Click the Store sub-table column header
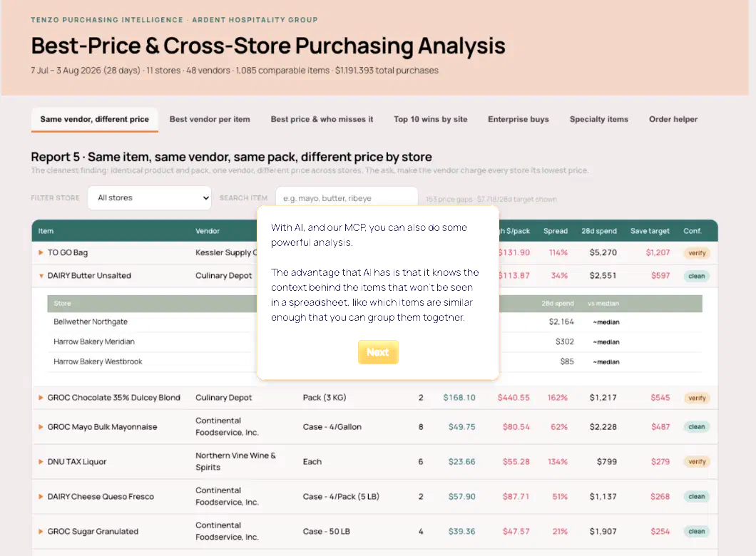 (62, 304)
